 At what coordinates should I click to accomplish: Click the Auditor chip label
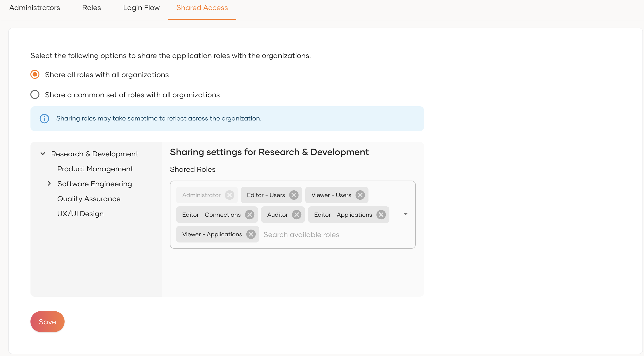click(277, 215)
